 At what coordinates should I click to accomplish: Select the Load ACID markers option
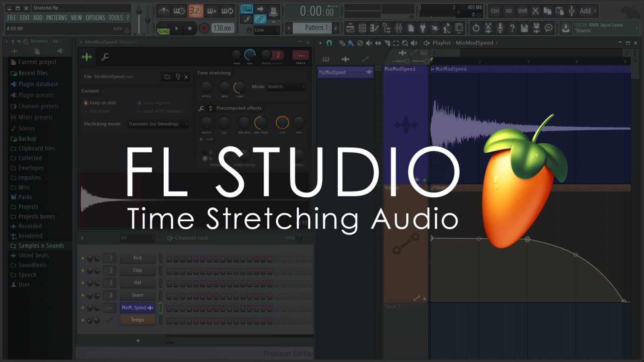click(160, 111)
